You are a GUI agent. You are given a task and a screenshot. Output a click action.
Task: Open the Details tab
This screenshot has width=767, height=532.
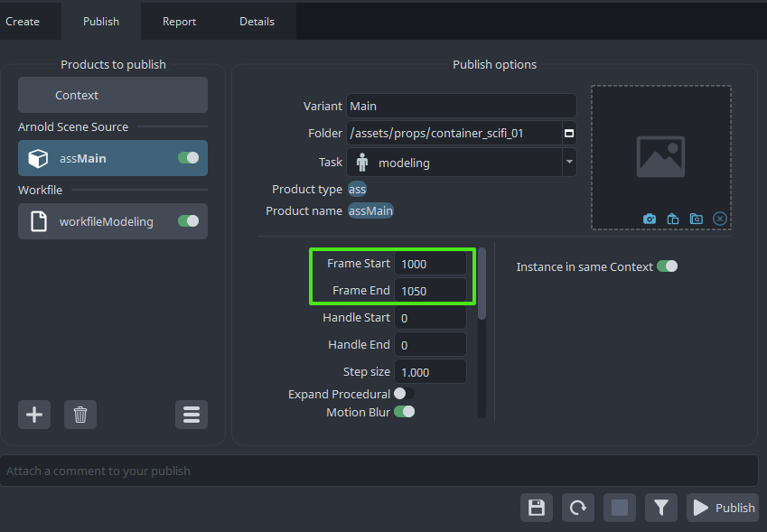257,22
